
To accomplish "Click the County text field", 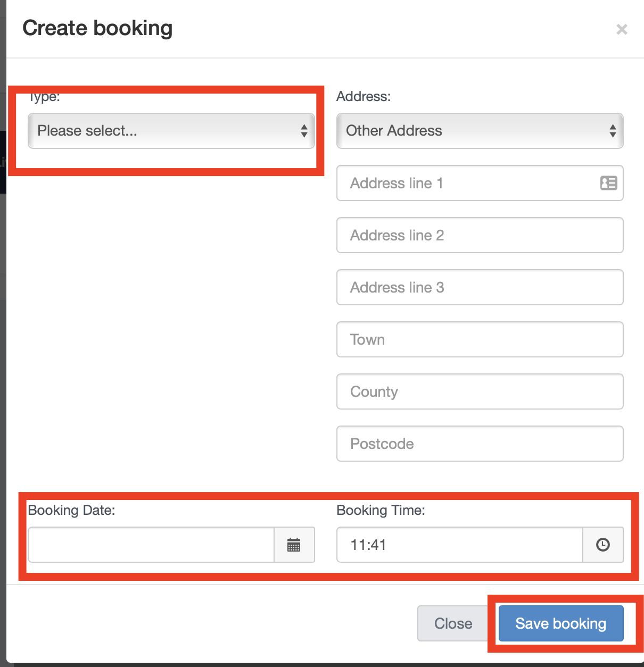I will (x=480, y=391).
